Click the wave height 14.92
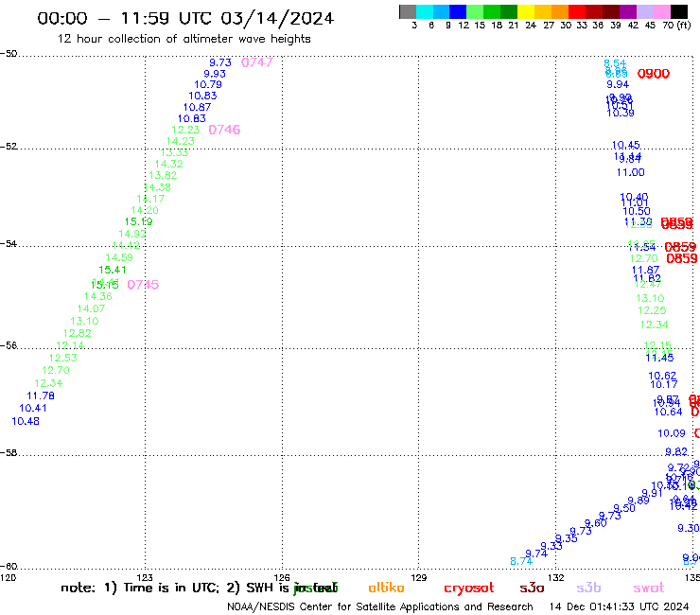 (132, 234)
